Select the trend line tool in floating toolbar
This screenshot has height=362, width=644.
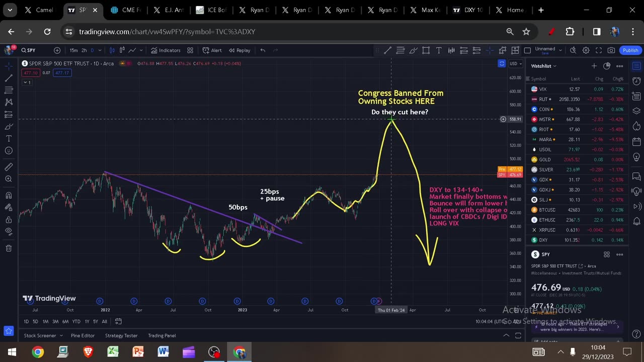pos(388,50)
